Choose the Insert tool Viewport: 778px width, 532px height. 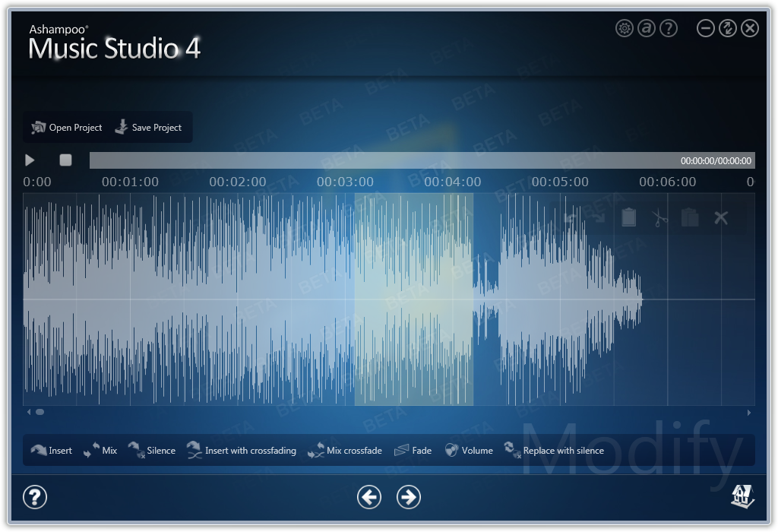point(51,450)
